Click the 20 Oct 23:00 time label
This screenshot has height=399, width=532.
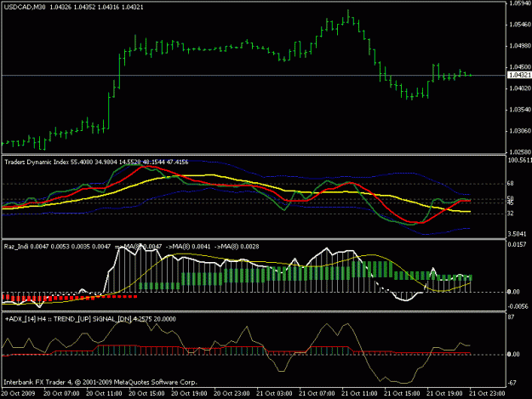[x=232, y=393]
